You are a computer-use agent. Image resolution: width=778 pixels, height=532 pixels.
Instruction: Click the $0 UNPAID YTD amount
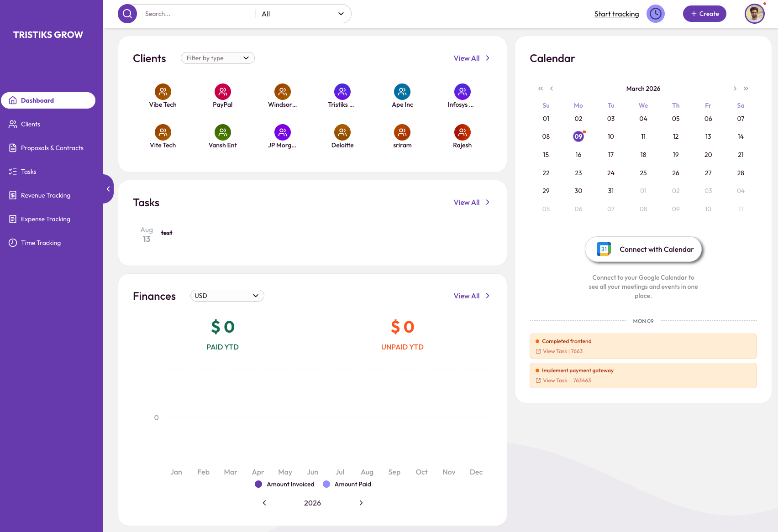402,327
